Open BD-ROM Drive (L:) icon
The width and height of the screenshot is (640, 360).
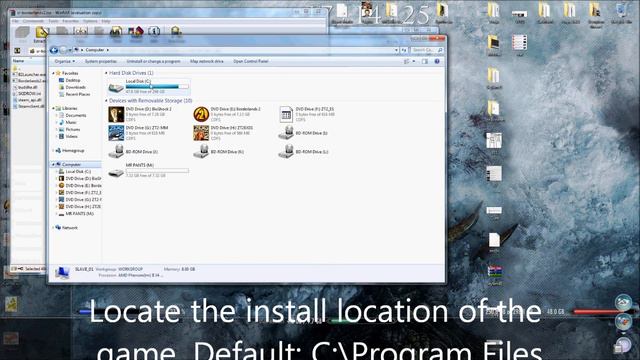(286, 151)
